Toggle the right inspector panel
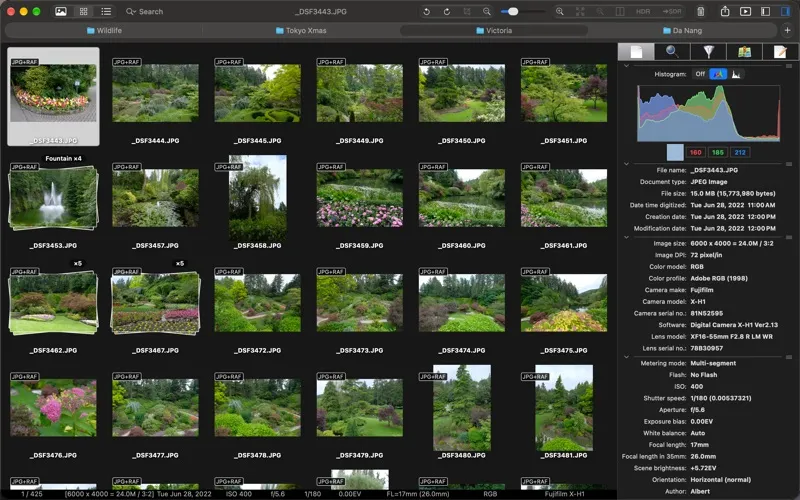Viewport: 800px width, 500px height. click(x=785, y=11)
